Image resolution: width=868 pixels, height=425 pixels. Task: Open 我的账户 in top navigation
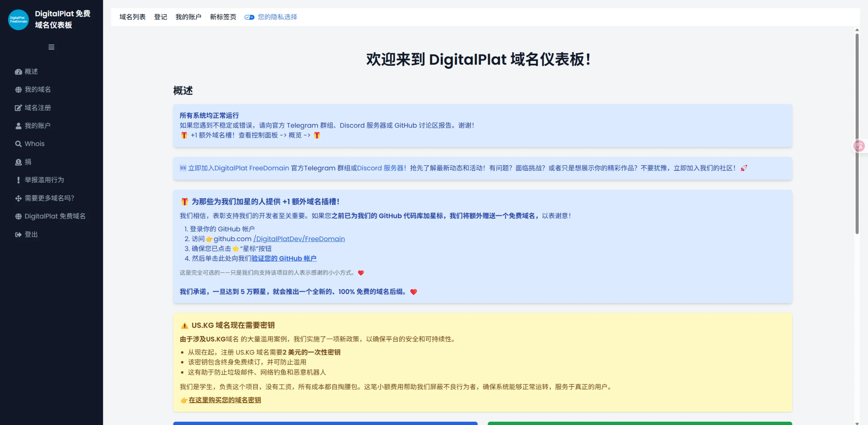[x=188, y=17]
